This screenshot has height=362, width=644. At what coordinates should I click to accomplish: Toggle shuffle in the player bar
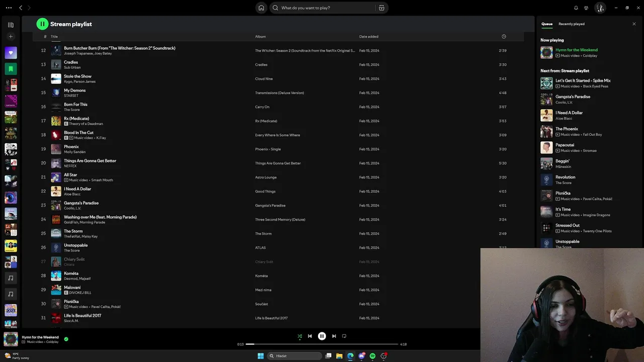pos(300,336)
